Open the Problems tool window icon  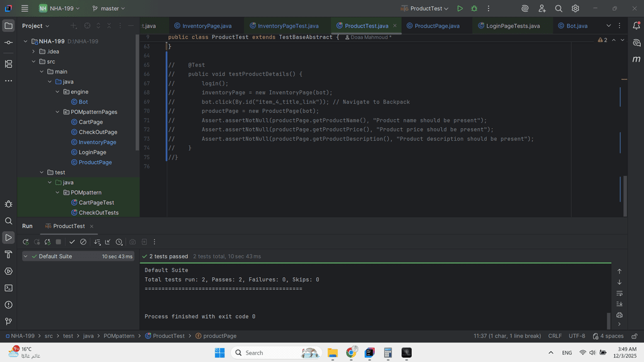[x=8, y=305]
